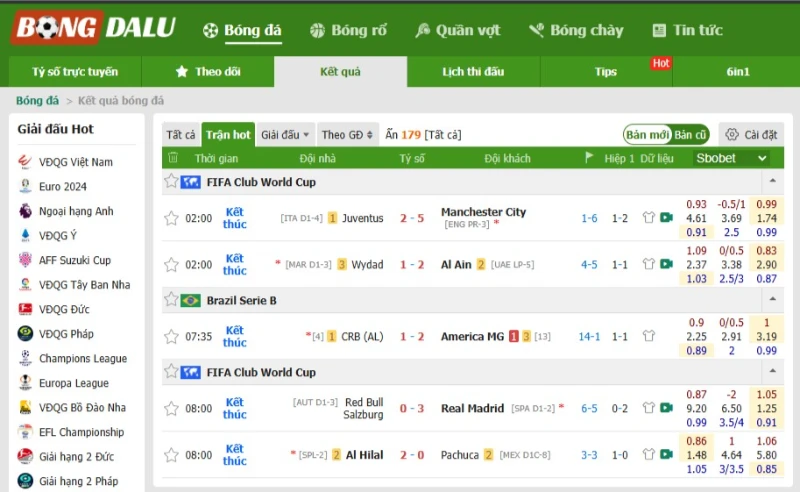The image size is (800, 492).
Task: Click the video icon for Juventus match
Action: point(666,217)
